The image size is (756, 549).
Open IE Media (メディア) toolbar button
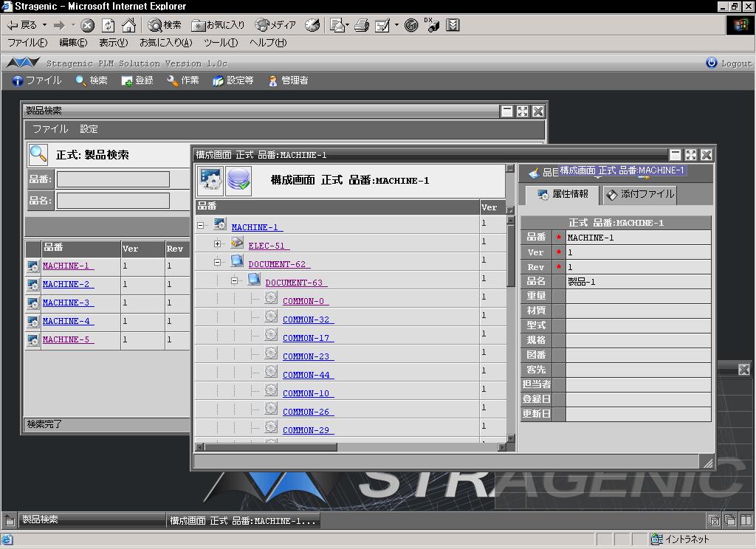[275, 25]
